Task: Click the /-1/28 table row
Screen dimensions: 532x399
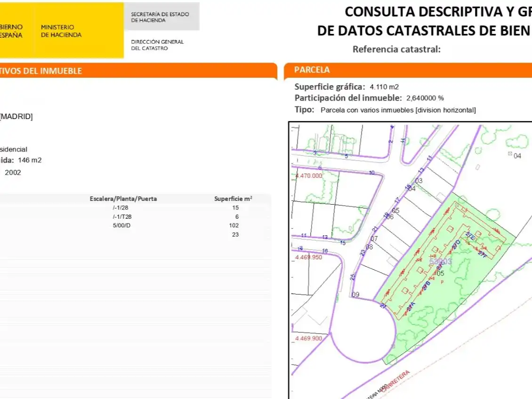Action: tap(136, 208)
